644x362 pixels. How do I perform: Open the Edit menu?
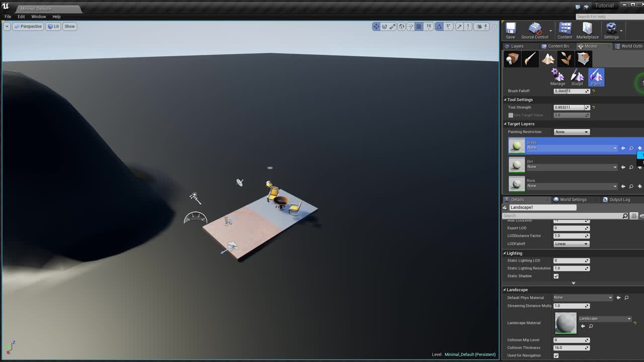(21, 17)
